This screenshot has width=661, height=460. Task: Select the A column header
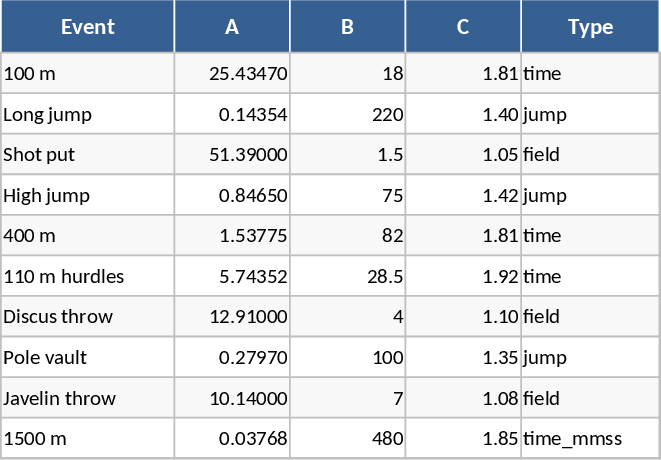coord(232,27)
